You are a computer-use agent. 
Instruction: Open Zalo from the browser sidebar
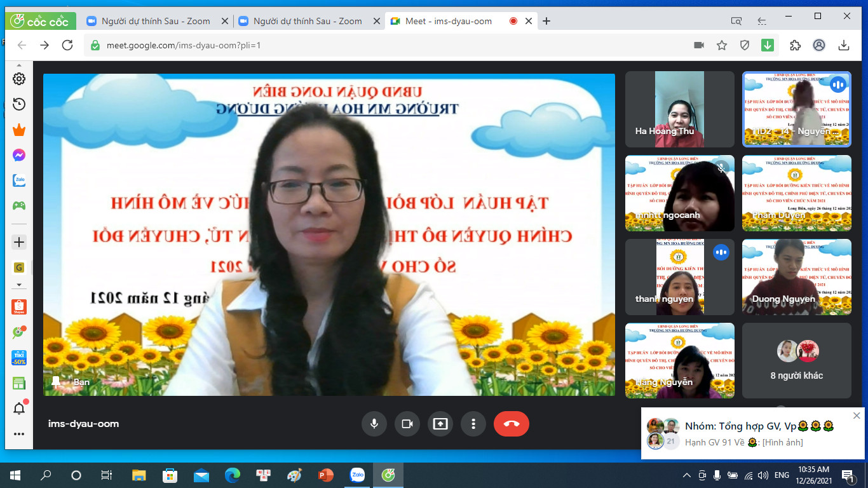point(19,180)
